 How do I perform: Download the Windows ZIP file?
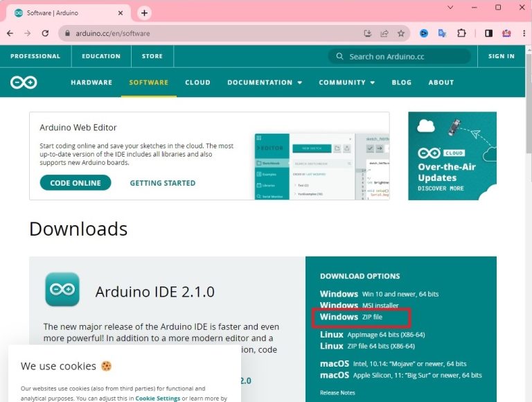pos(361,317)
